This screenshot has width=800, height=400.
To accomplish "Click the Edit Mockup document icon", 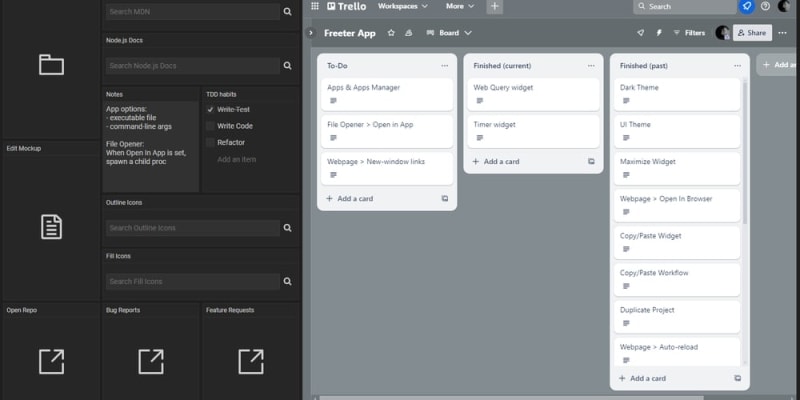I will pyautogui.click(x=51, y=227).
